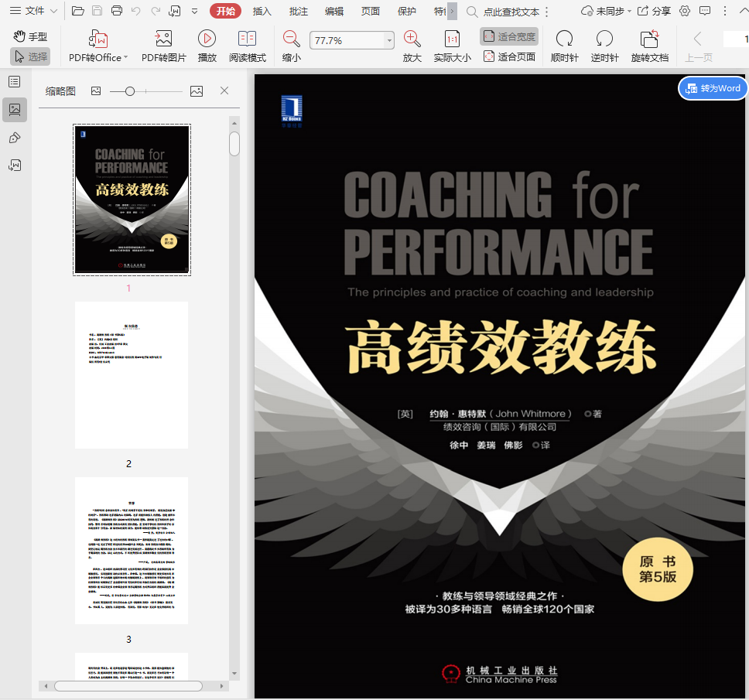The image size is (749, 700).
Task: Click the PDF转图片 tool
Action: (163, 46)
